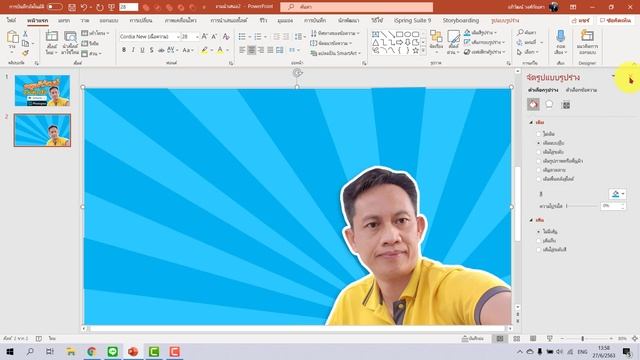Switch to the Insert ribbon tab
This screenshot has width=640, height=360.
pyautogui.click(x=64, y=20)
